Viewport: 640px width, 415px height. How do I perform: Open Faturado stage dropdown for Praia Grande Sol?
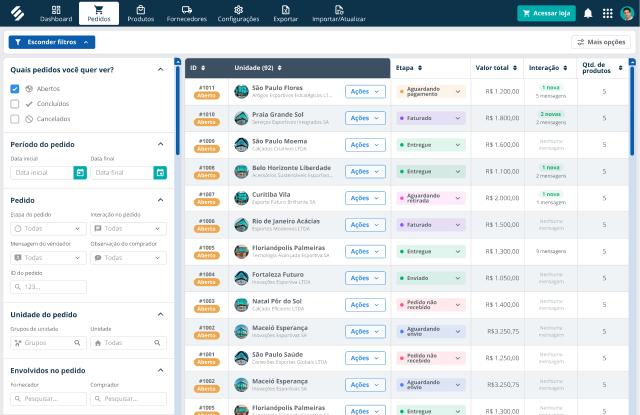[x=431, y=118]
